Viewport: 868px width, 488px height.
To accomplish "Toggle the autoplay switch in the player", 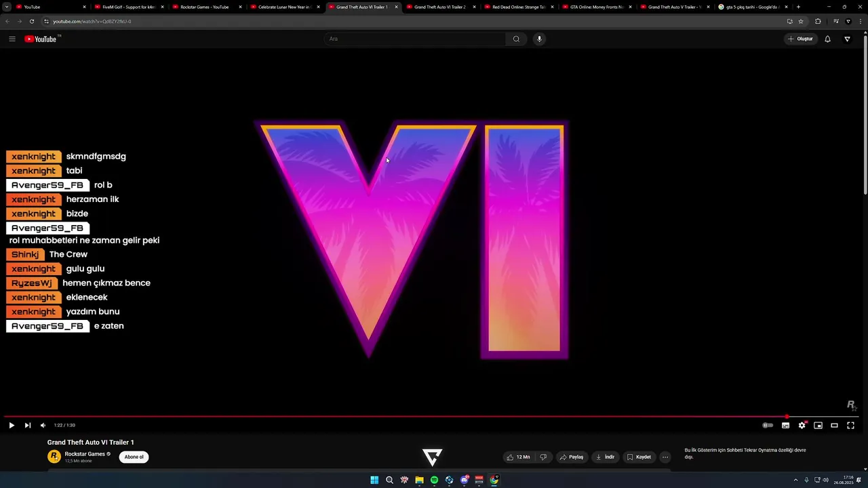I will coord(768,425).
